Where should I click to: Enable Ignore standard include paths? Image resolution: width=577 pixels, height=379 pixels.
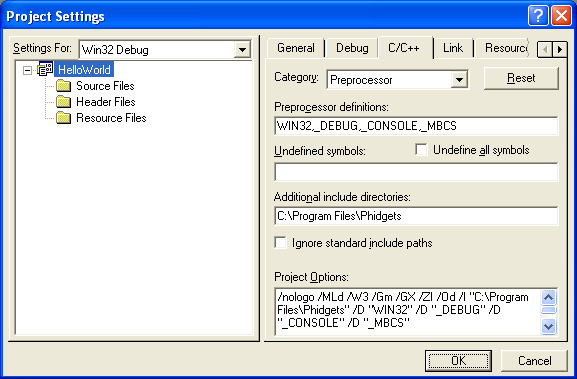[280, 243]
